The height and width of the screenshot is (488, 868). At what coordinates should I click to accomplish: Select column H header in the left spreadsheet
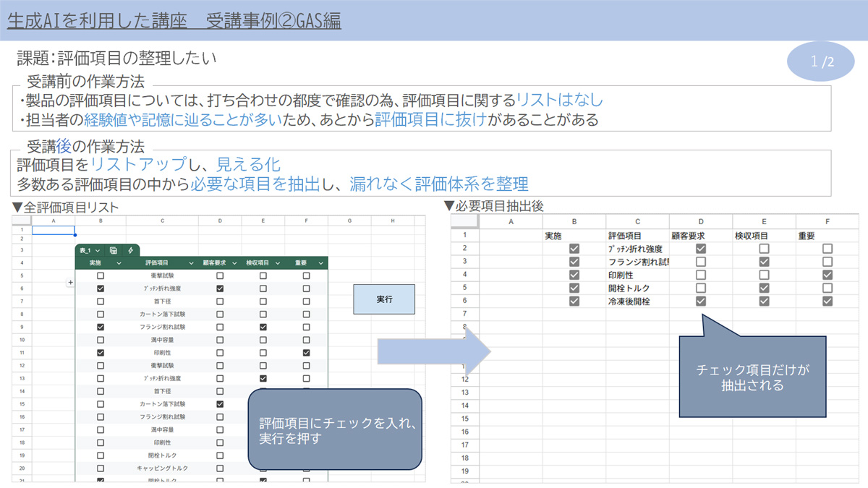tap(393, 221)
